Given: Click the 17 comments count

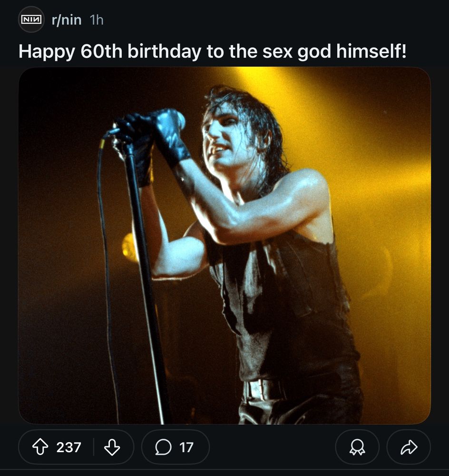Looking at the screenshot, I should [x=186, y=447].
